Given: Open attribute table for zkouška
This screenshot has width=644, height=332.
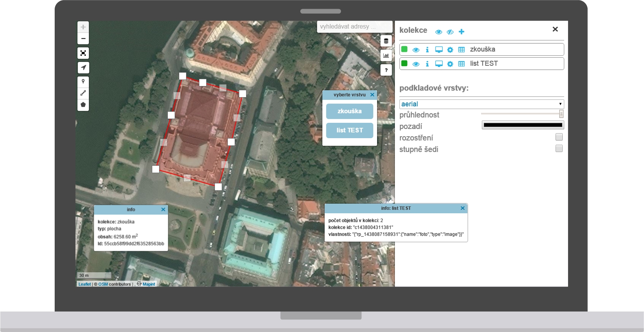Looking at the screenshot, I should click(x=461, y=50).
